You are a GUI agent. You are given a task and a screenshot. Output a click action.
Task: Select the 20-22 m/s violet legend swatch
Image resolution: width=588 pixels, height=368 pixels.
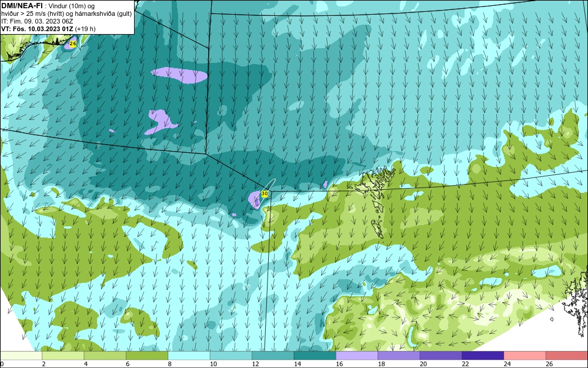pyautogui.click(x=441, y=356)
